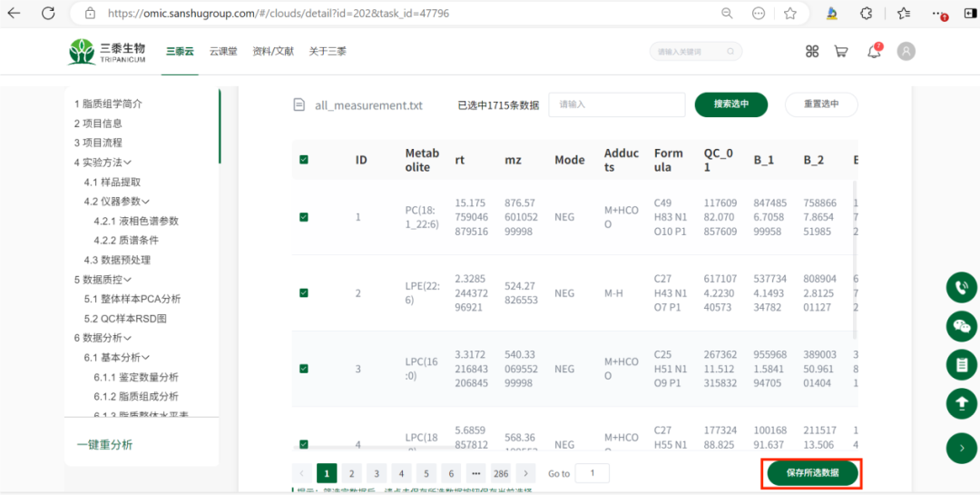Open the WeChat floating icon
Image resolution: width=980 pixels, height=495 pixels.
(x=961, y=326)
